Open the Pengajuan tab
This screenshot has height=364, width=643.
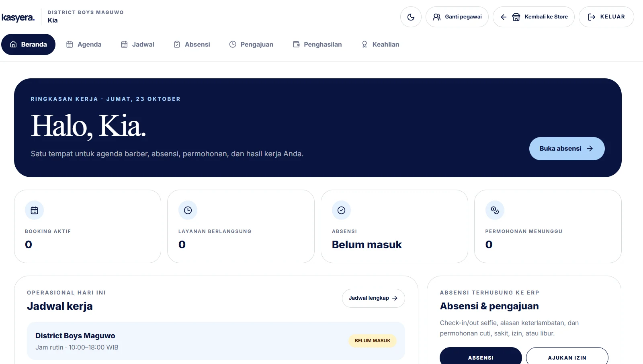point(251,44)
